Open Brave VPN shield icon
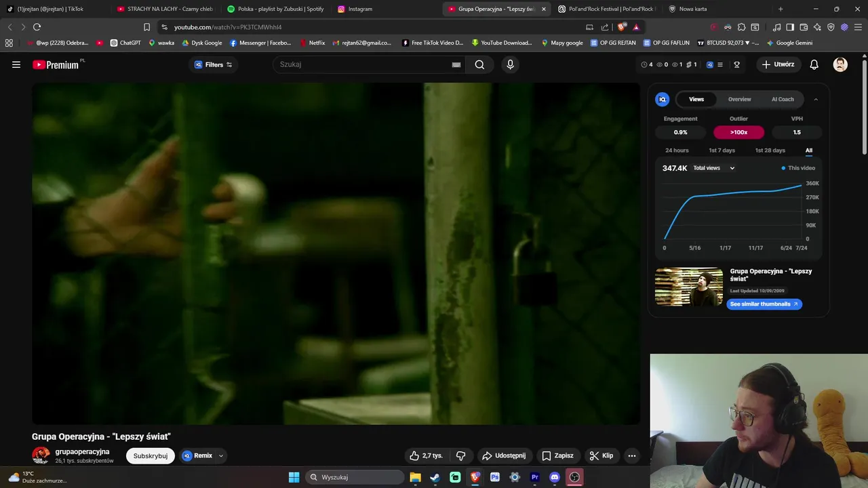 coord(831,27)
